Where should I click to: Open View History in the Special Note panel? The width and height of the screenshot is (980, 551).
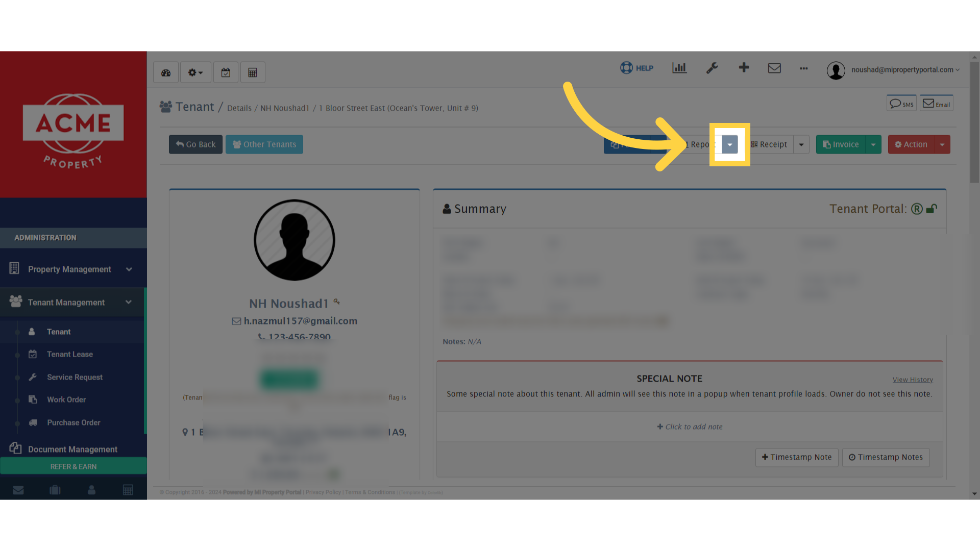(913, 380)
